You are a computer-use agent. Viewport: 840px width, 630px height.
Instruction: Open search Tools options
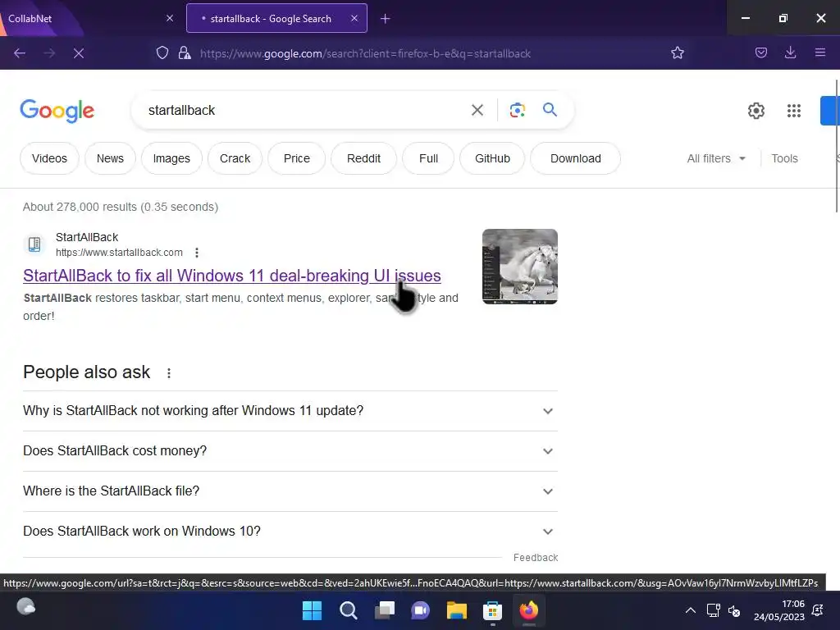[784, 158]
